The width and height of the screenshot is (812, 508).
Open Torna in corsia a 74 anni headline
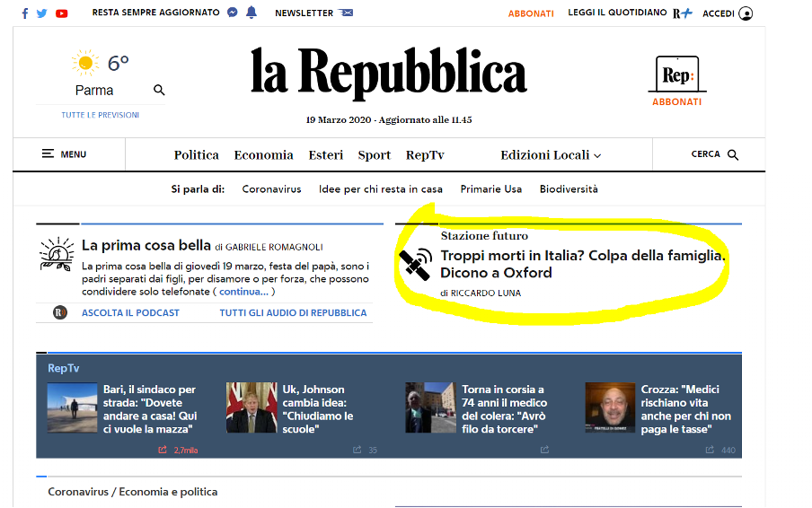tap(505, 409)
